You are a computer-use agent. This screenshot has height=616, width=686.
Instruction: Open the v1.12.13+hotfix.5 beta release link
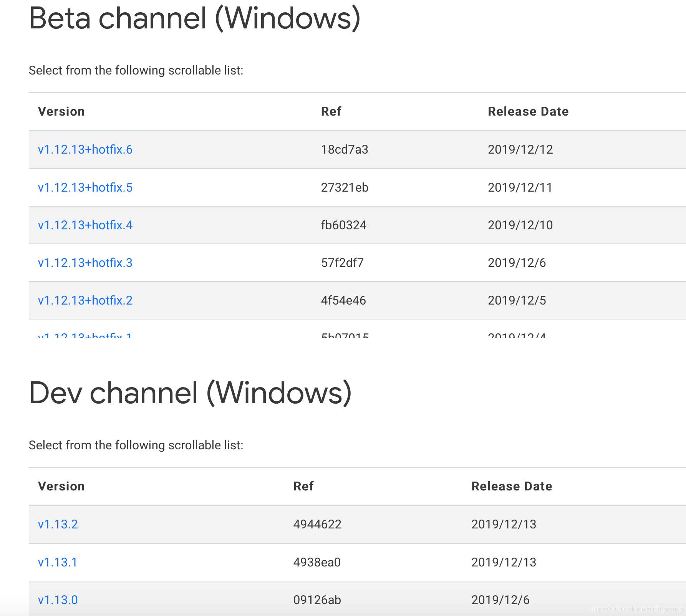click(85, 187)
